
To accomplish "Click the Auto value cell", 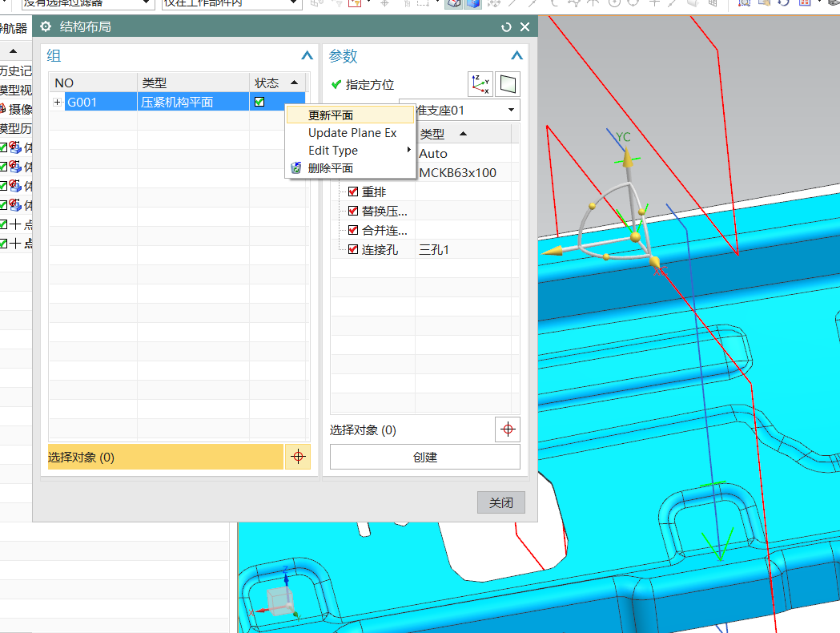I will 463,154.
